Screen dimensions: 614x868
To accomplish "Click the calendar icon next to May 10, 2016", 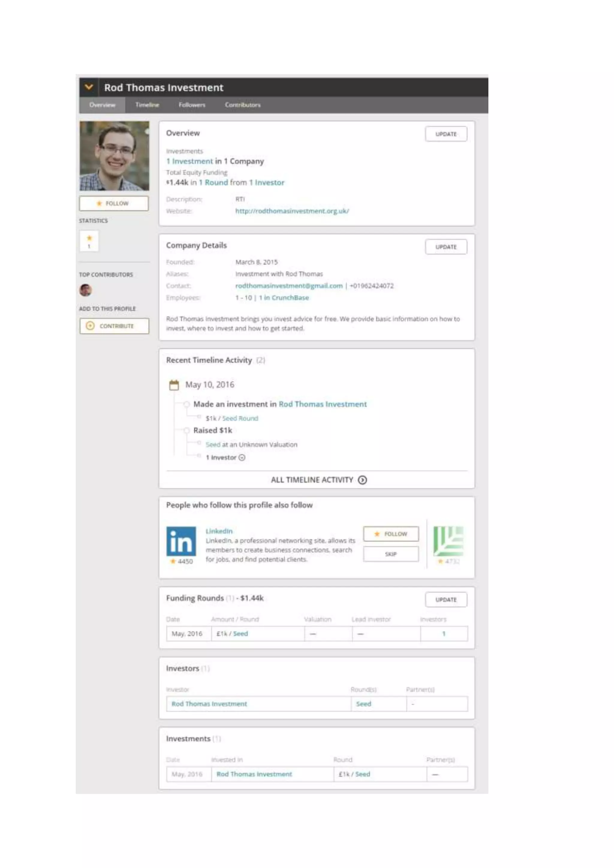I will 174,385.
